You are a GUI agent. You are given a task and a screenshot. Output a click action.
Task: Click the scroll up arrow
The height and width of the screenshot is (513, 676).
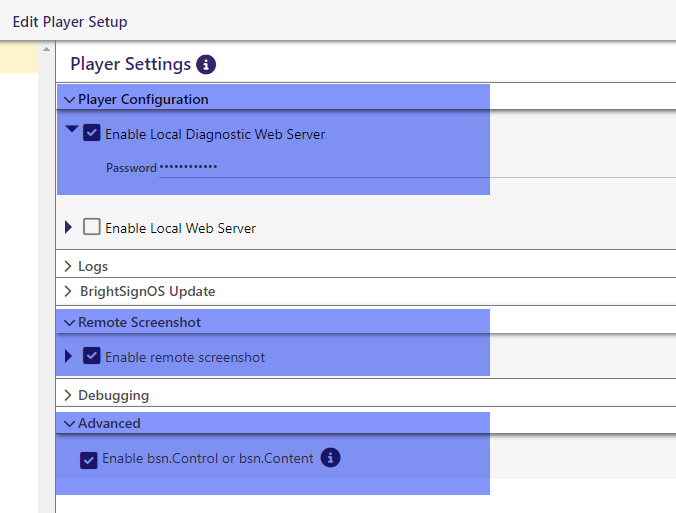46,50
